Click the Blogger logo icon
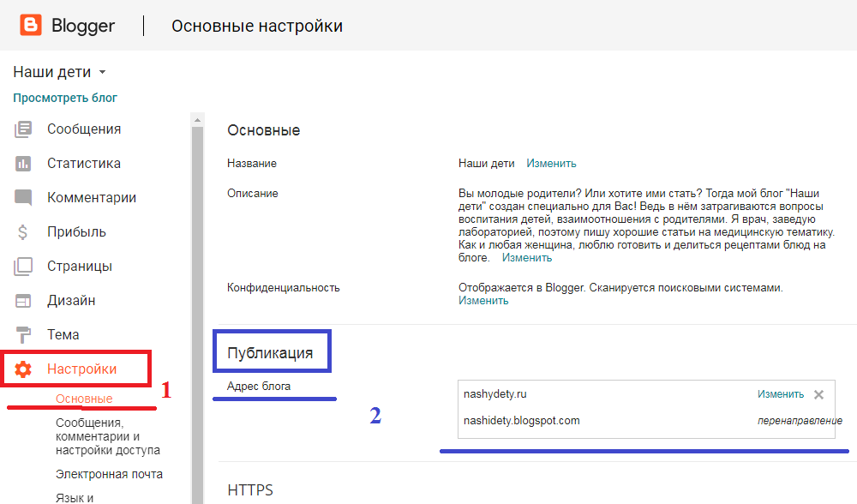This screenshot has width=857, height=504. [31, 25]
